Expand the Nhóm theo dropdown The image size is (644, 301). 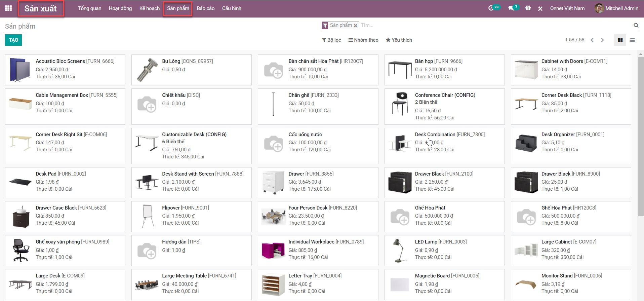pyautogui.click(x=363, y=40)
